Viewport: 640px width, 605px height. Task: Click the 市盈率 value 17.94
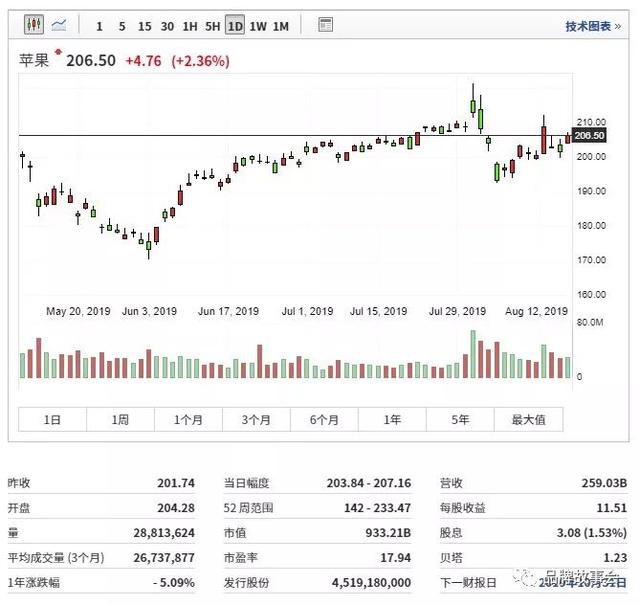pos(396,558)
